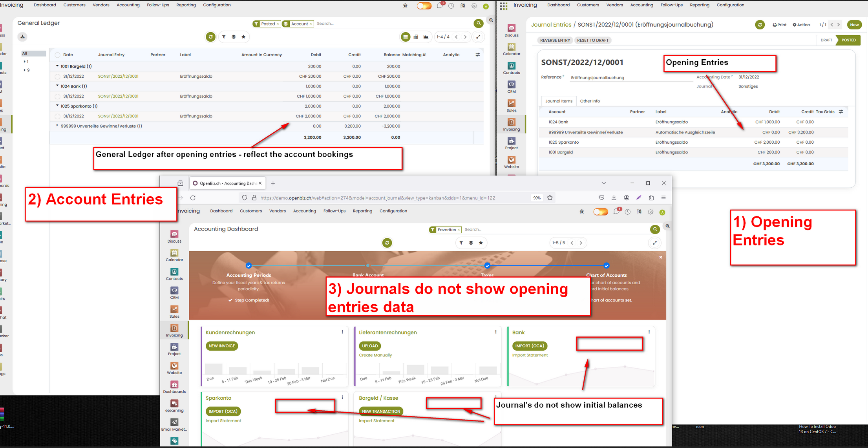
Task: Click UPLOAD on Lieferantenrechnungen card
Action: coord(370,346)
